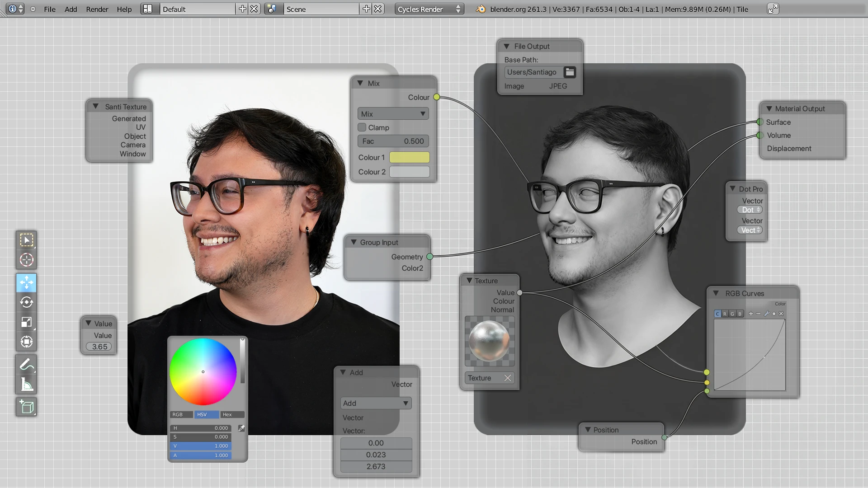Switch RGB Curves to the R channel
This screenshot has height=488, width=868.
click(x=725, y=313)
